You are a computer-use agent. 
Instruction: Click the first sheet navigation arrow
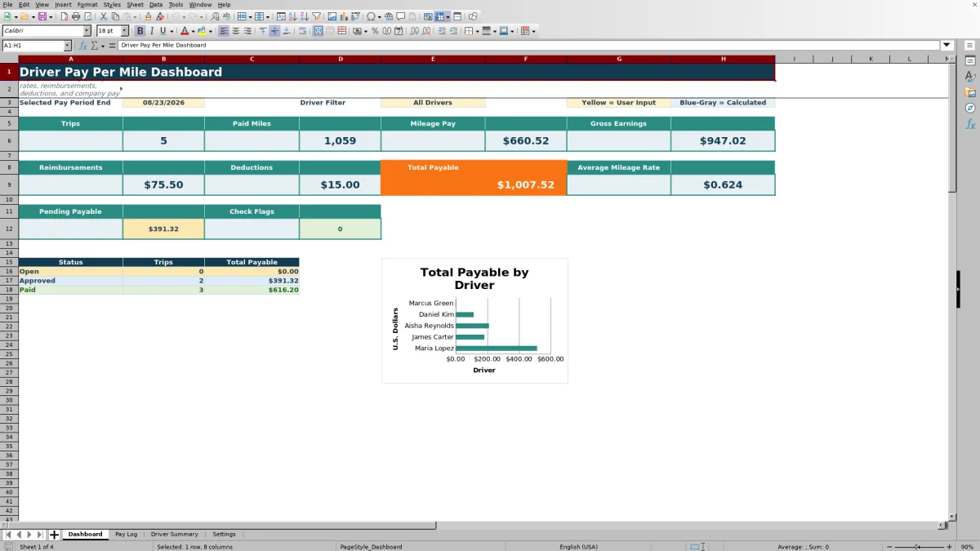(x=8, y=535)
